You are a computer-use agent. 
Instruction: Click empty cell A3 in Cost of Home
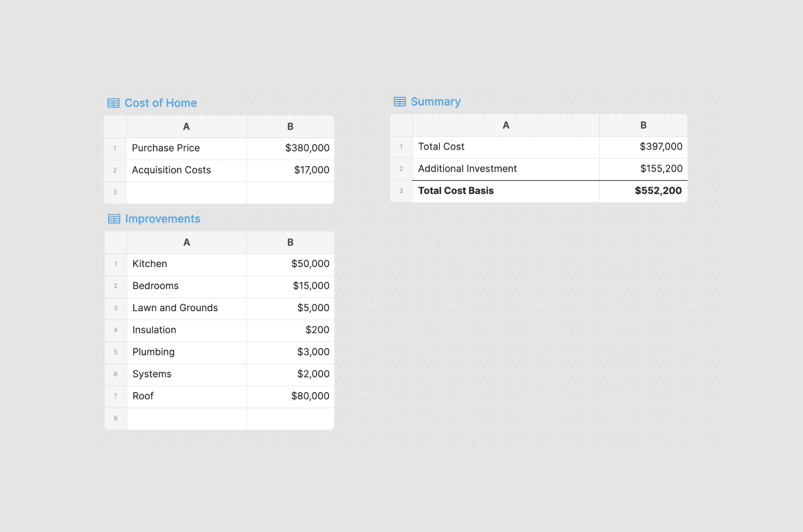point(186,193)
